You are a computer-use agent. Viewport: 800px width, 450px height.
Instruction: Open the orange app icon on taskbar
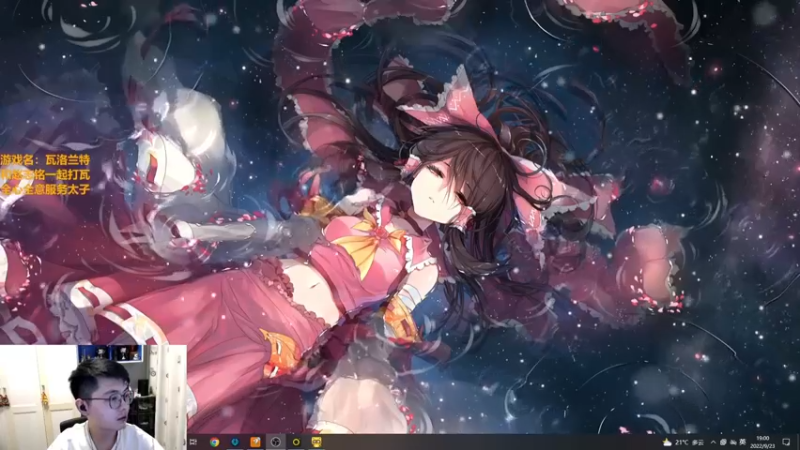pyautogui.click(x=255, y=442)
